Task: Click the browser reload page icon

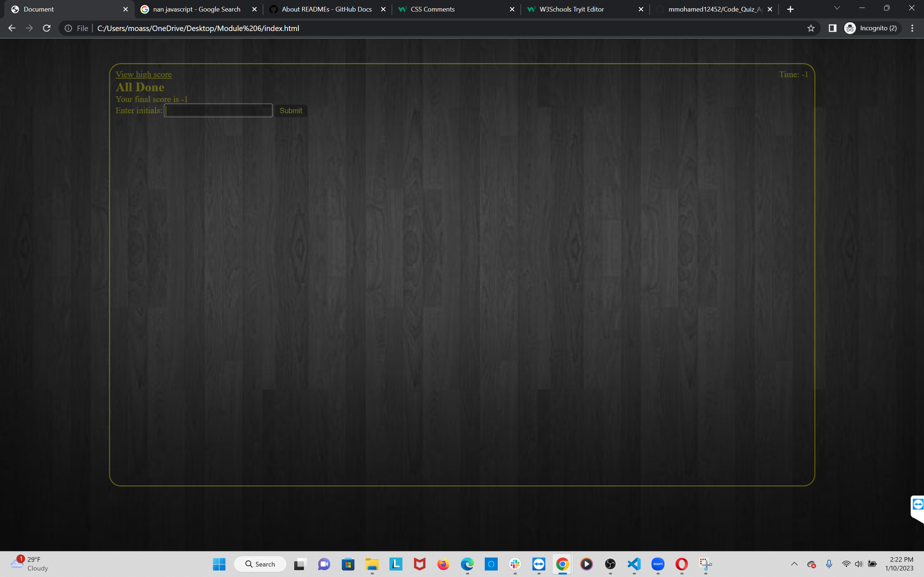Action: [x=47, y=28]
